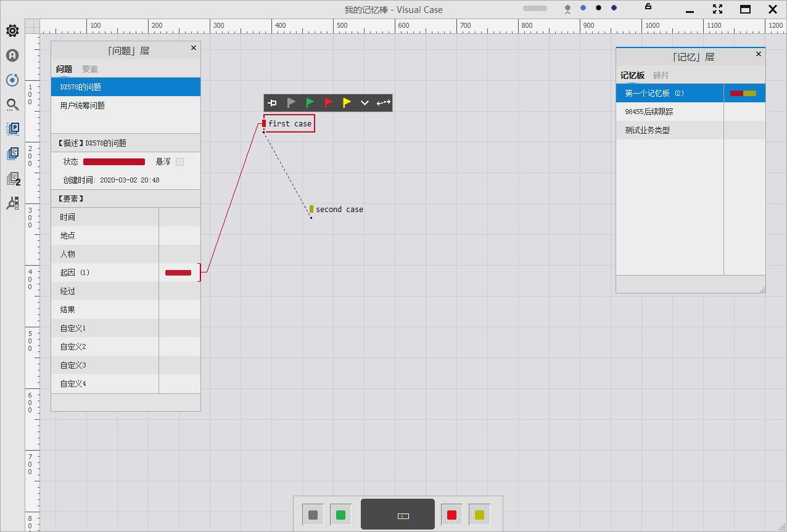This screenshot has height=532, width=787.
Task: Select the first case node on canvas
Action: tap(289, 123)
